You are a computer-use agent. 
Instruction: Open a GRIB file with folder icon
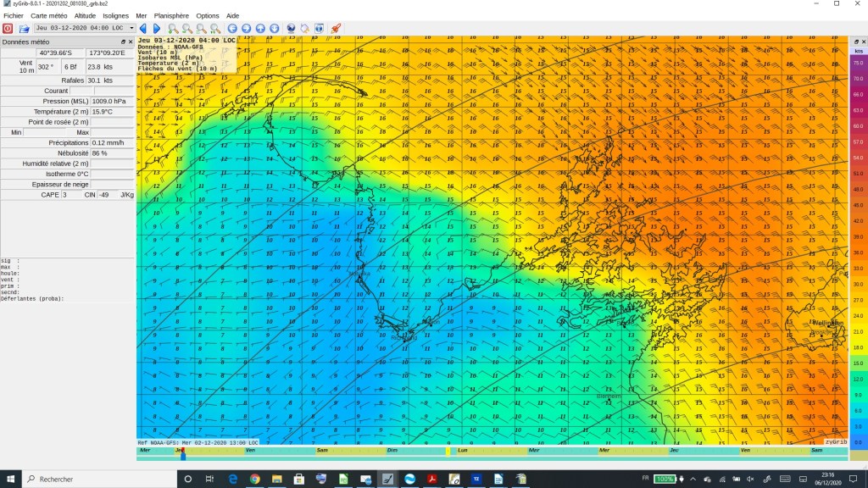tap(25, 28)
